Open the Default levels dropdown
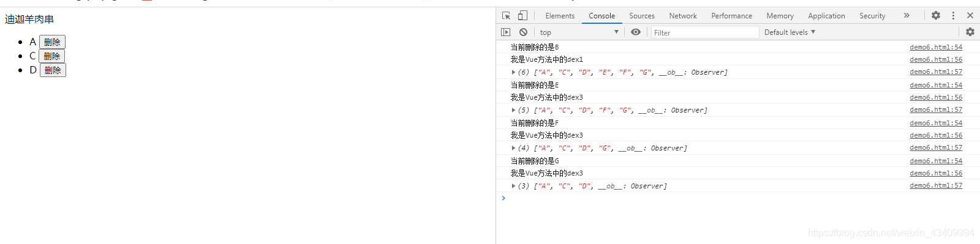 click(790, 32)
